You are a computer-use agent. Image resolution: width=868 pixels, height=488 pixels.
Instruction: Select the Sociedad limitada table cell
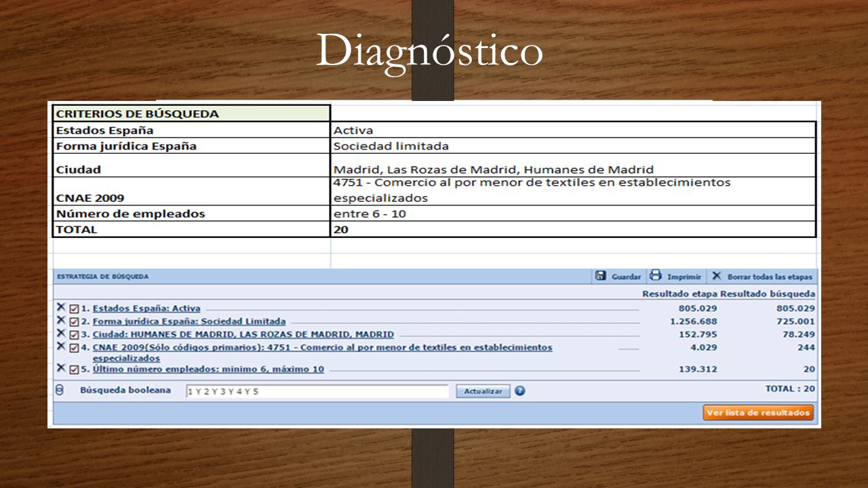[x=573, y=146]
